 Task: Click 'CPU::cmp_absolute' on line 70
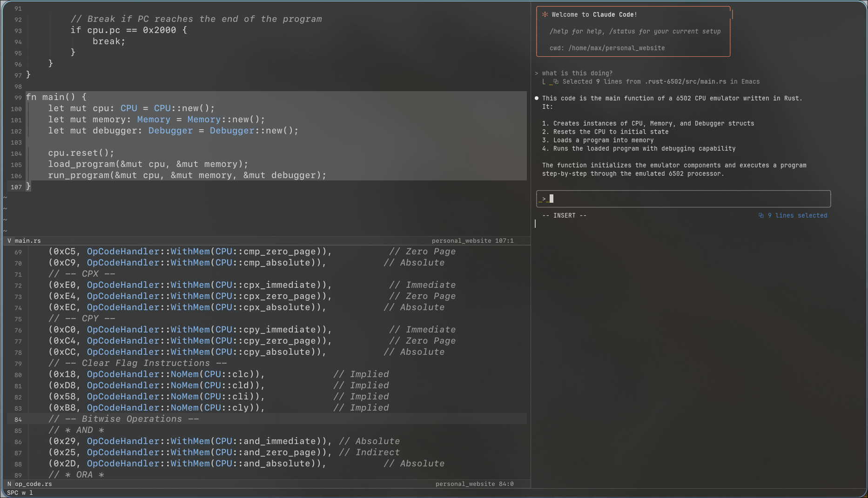click(x=263, y=262)
